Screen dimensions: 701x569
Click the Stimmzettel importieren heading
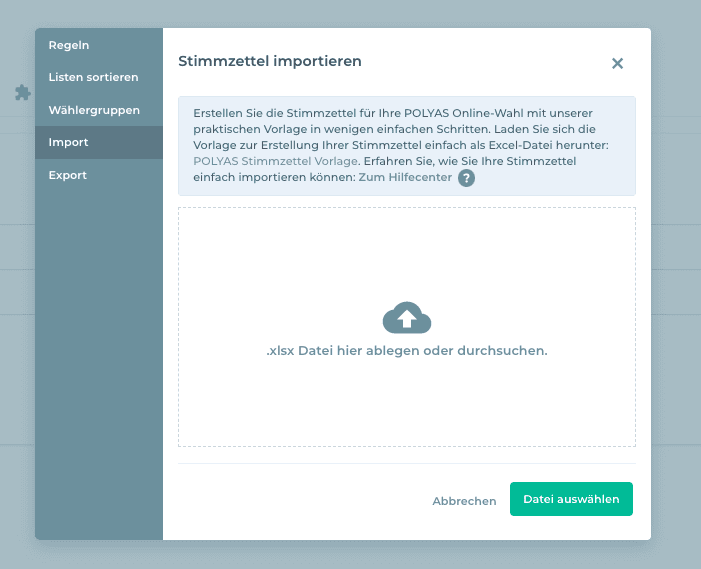(x=270, y=61)
